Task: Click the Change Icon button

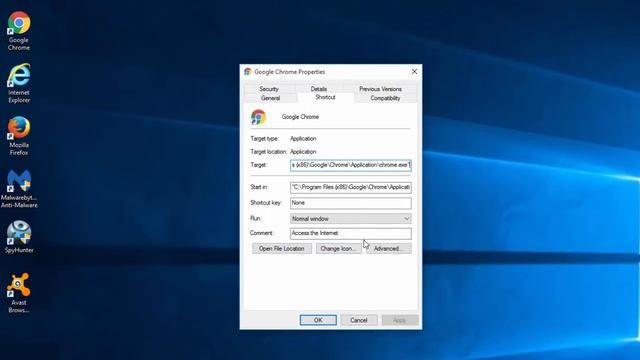Action: coord(338,249)
